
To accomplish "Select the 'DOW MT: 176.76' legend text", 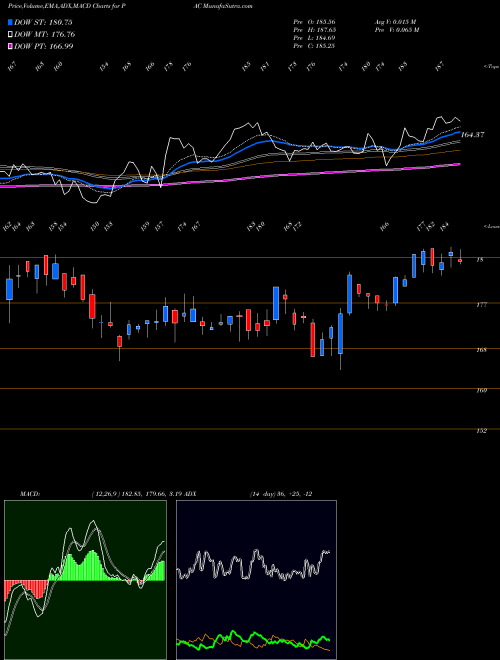I will coord(45,35).
